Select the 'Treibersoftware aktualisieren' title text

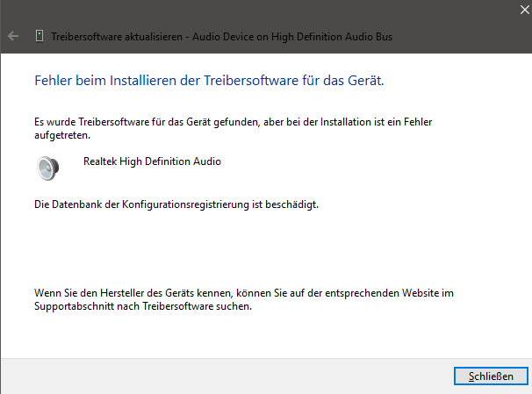[117, 37]
